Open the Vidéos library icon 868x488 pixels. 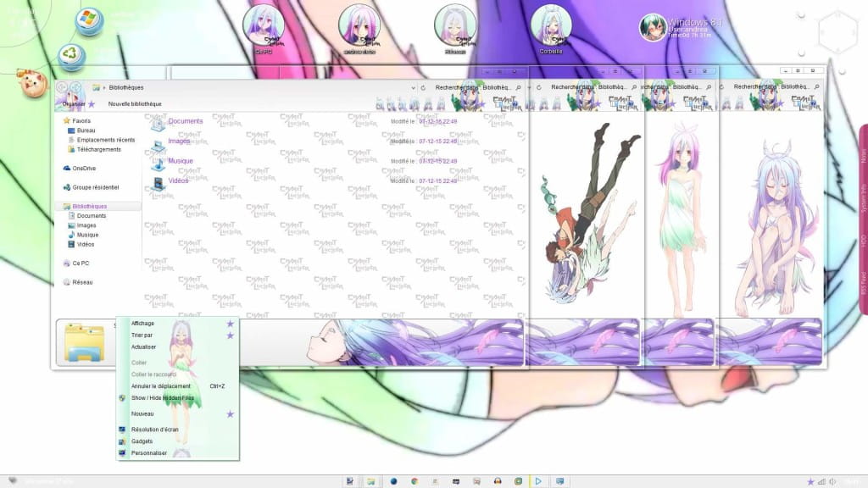click(x=158, y=183)
